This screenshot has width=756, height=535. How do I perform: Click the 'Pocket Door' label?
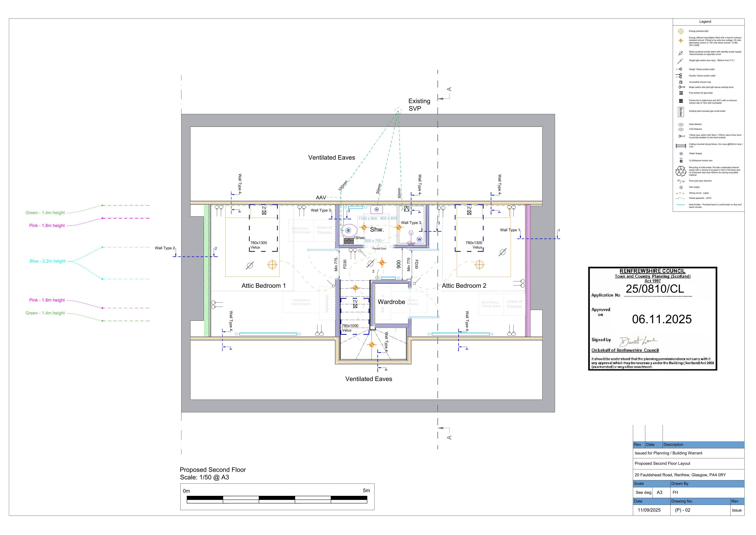coord(379,249)
